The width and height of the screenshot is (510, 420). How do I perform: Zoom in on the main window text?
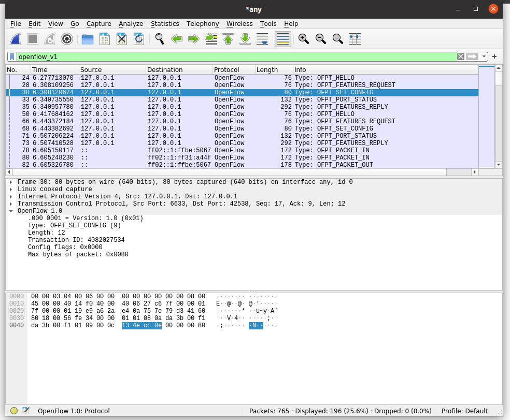point(304,39)
